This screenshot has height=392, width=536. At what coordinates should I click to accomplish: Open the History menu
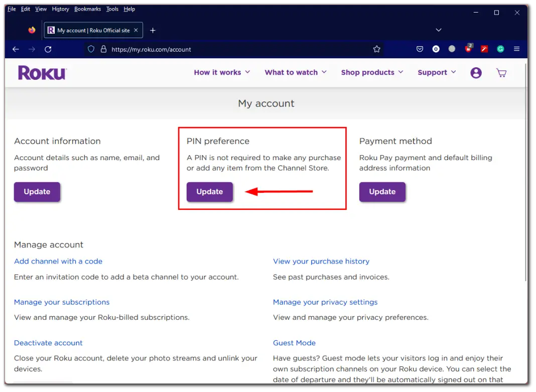point(60,9)
